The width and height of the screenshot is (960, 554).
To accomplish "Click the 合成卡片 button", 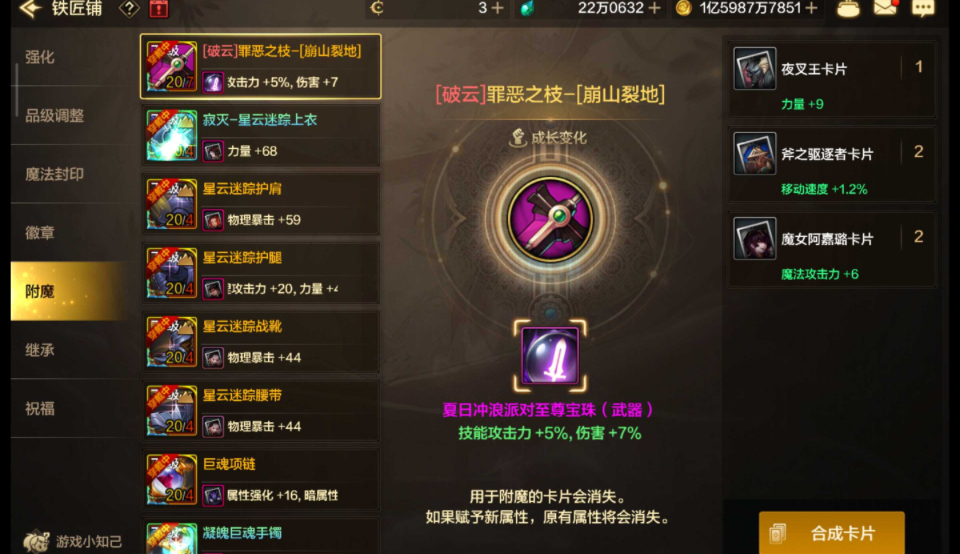I will pyautogui.click(x=831, y=533).
